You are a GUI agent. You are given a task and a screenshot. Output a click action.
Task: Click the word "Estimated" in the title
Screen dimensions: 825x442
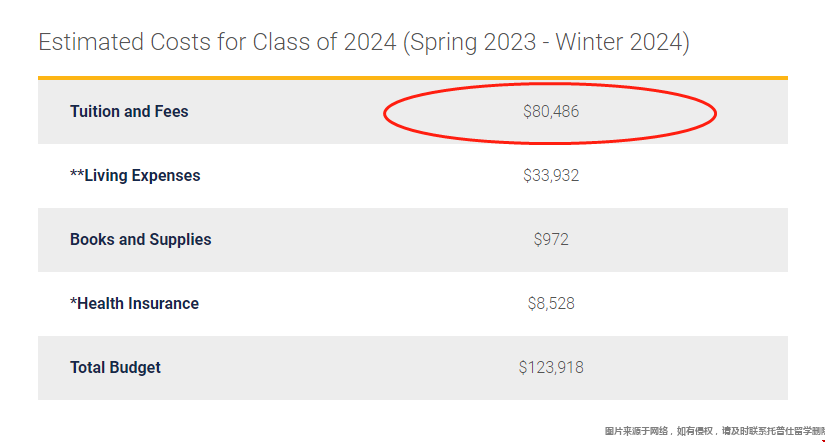(x=91, y=43)
